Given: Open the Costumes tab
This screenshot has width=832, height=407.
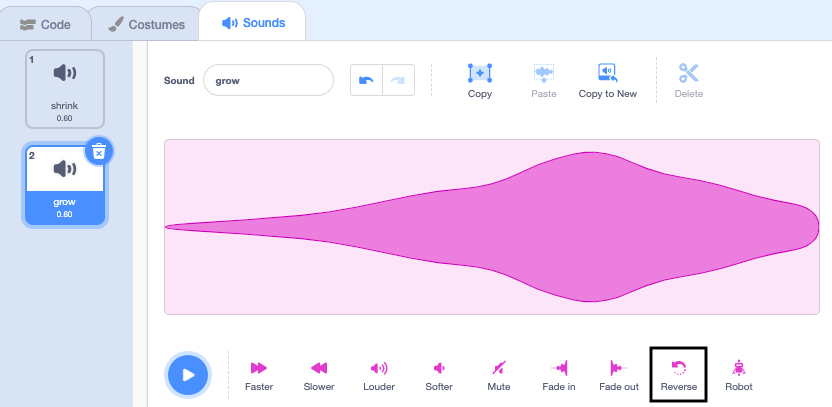Looking at the screenshot, I should tap(146, 24).
